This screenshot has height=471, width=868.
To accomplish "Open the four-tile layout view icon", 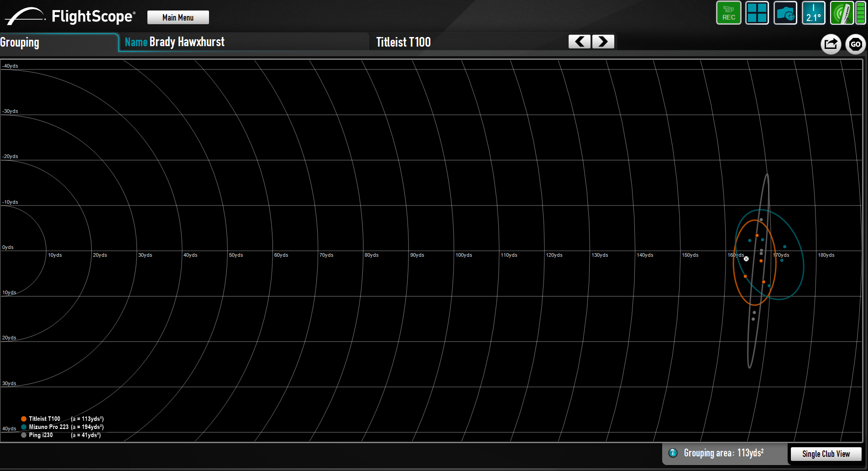I will coord(757,13).
